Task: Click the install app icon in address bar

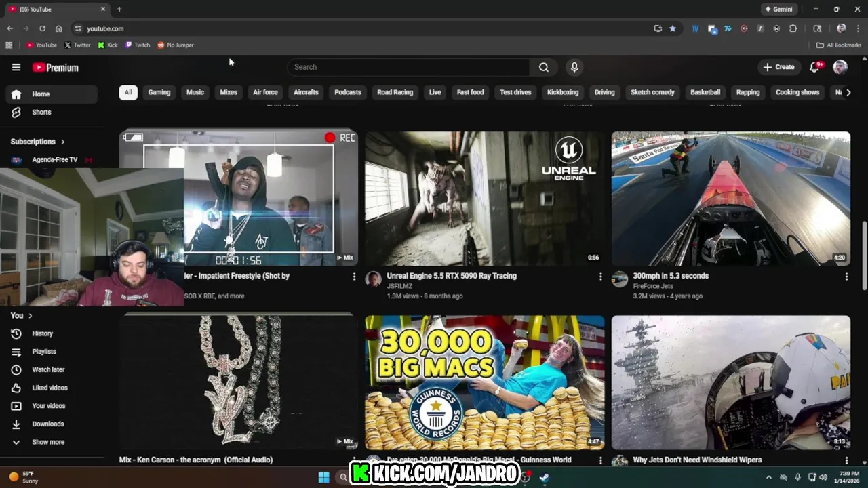Action: point(658,28)
